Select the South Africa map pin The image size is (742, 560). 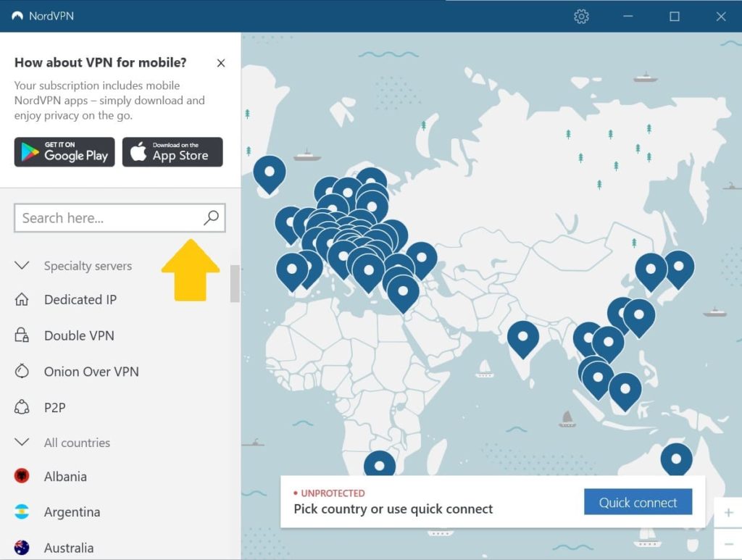[380, 464]
